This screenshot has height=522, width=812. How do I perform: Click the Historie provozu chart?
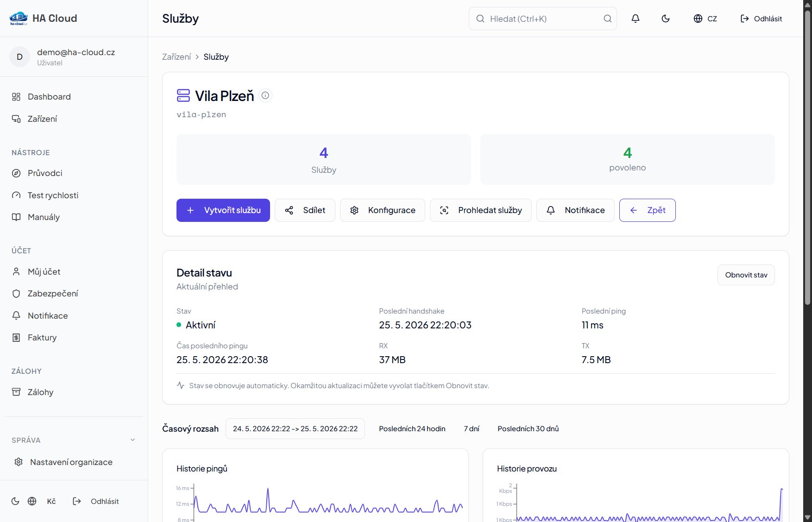pyautogui.click(x=640, y=503)
